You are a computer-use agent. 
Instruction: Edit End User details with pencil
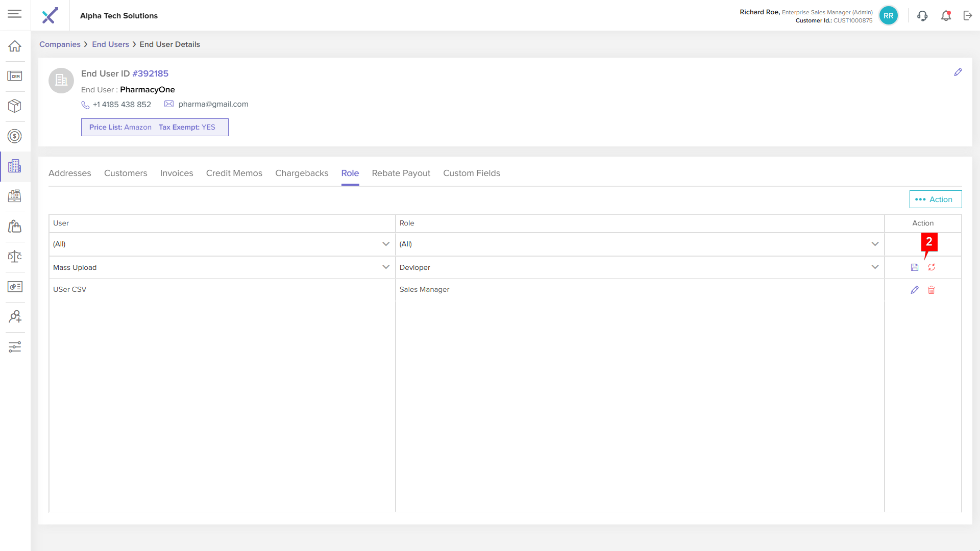coord(958,72)
